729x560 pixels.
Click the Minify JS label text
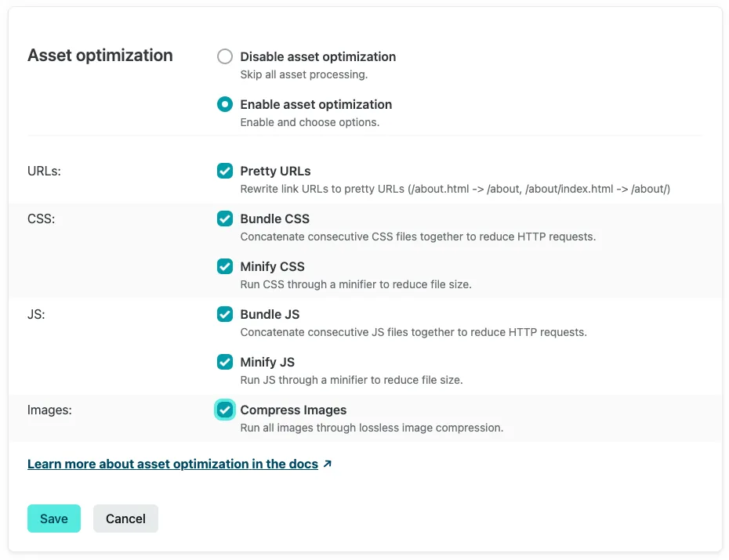pos(267,362)
